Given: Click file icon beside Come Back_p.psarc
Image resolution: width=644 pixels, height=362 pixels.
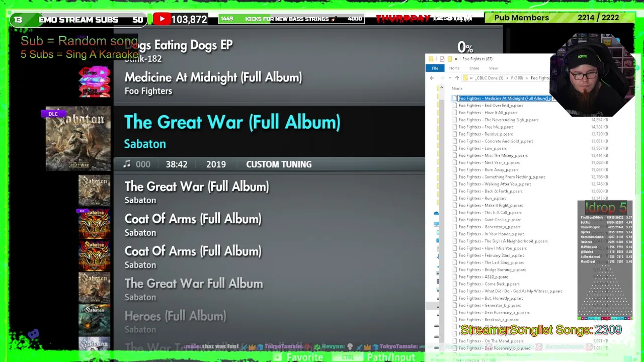Looking at the screenshot, I should 455,284.
